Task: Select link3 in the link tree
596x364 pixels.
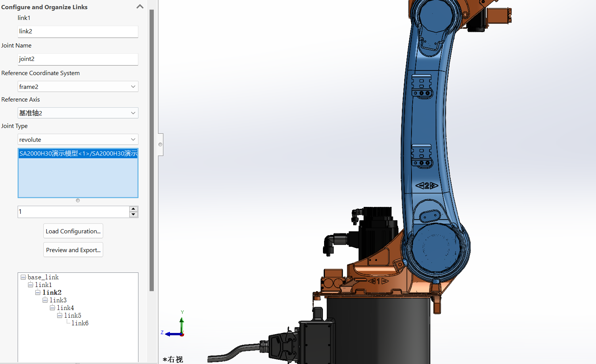Action: 58,300
